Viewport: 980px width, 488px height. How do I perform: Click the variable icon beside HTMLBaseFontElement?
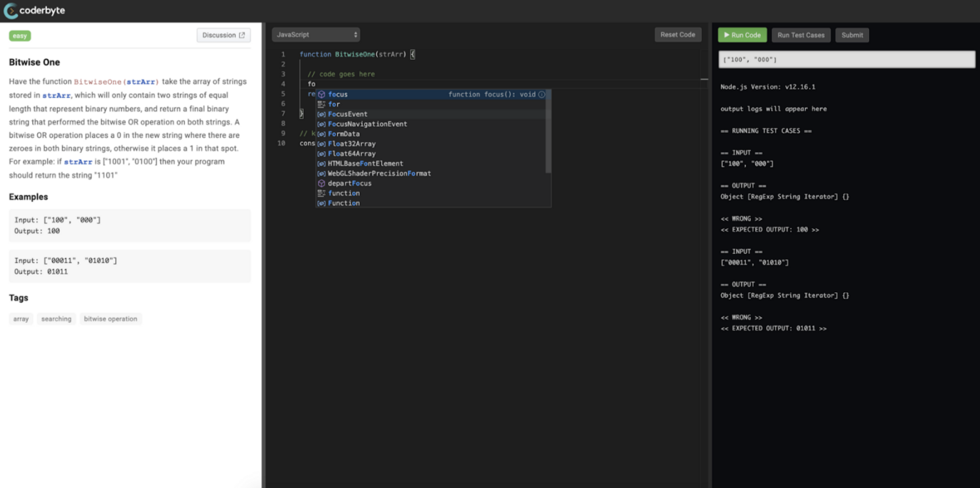point(322,164)
